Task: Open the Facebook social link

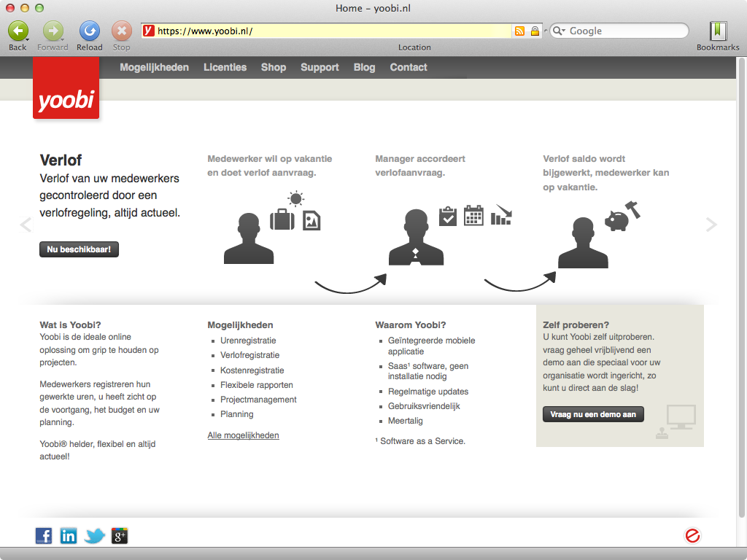Action: coord(44,536)
